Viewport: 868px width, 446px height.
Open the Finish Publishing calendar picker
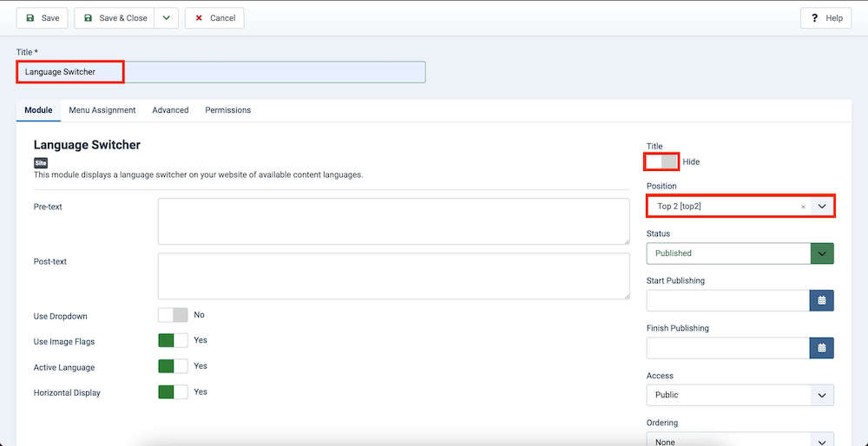[821, 348]
